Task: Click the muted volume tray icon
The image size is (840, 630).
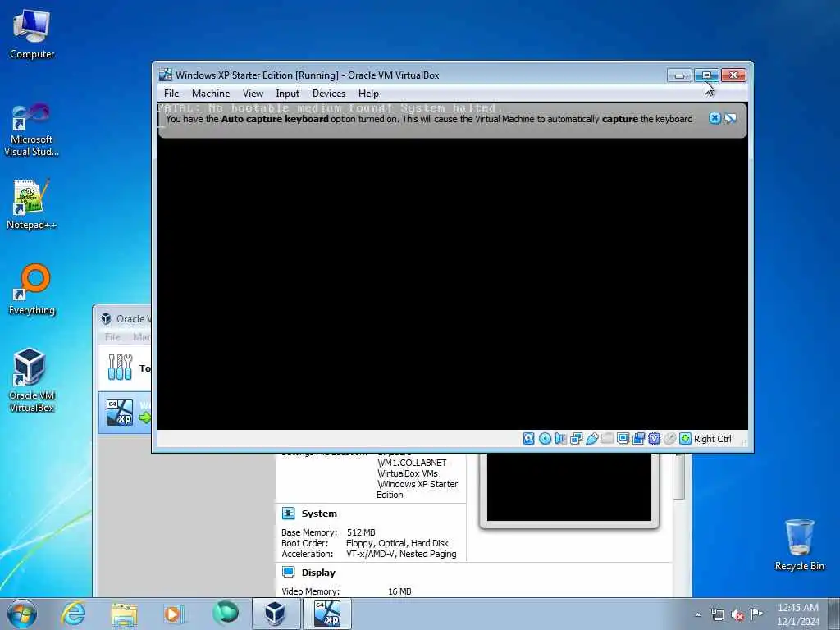Action: pyautogui.click(x=737, y=614)
